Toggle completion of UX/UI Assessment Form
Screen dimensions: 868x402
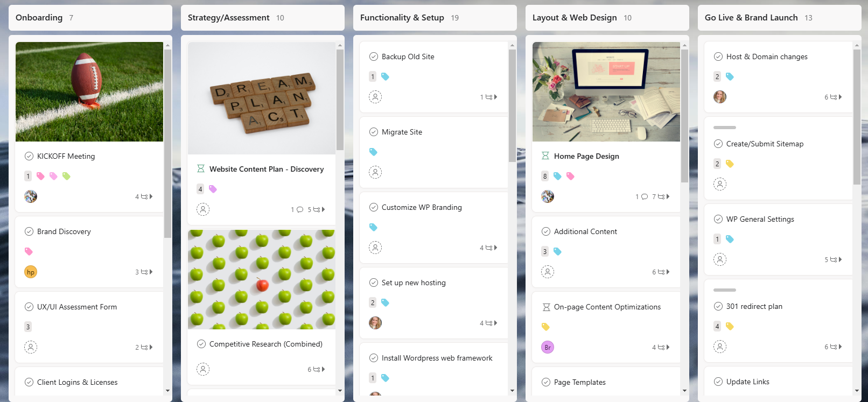(29, 307)
